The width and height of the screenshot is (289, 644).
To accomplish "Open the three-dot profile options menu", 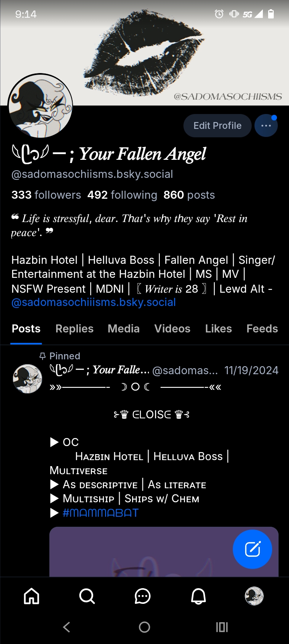I will coord(266,126).
